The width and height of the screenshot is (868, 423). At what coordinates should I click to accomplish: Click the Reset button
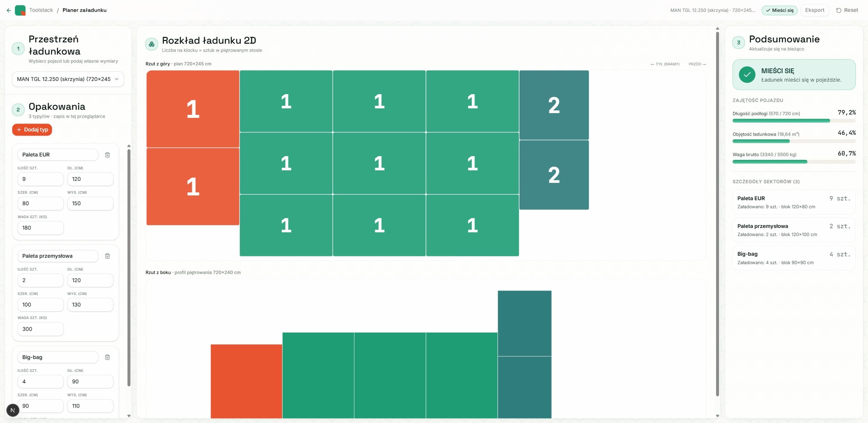(847, 10)
